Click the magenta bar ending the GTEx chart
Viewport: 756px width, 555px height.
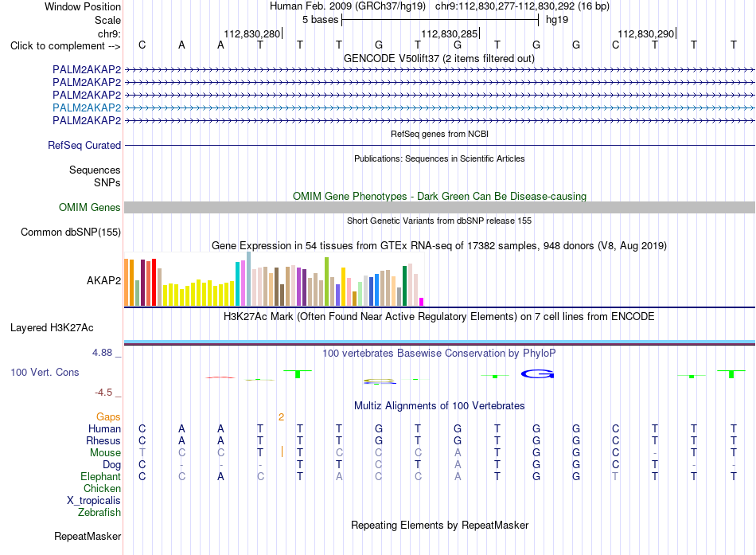421,302
